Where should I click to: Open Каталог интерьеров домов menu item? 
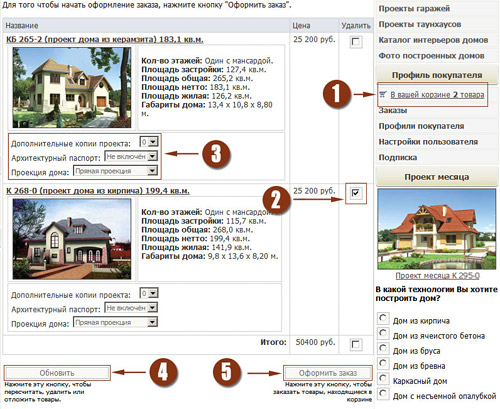tap(433, 40)
